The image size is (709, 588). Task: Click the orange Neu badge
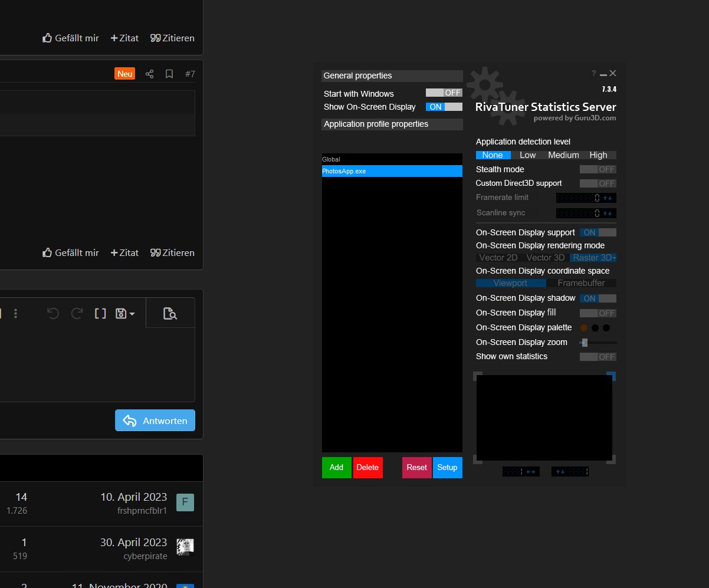125,74
